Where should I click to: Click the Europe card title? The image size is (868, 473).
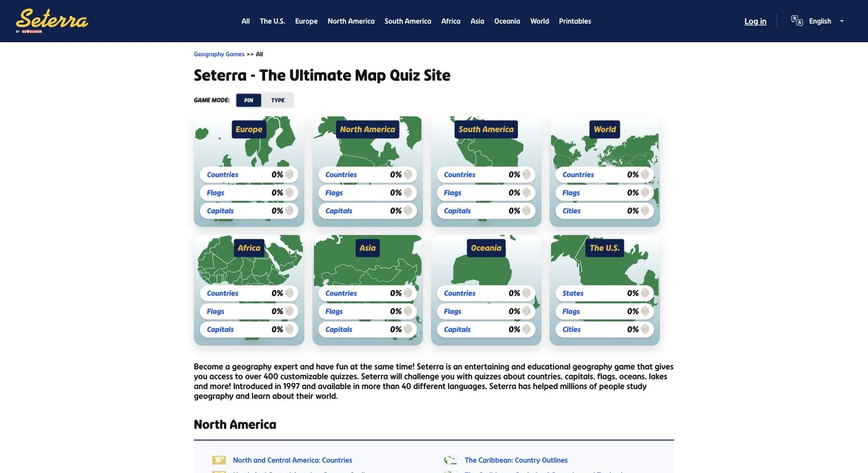[x=249, y=129]
